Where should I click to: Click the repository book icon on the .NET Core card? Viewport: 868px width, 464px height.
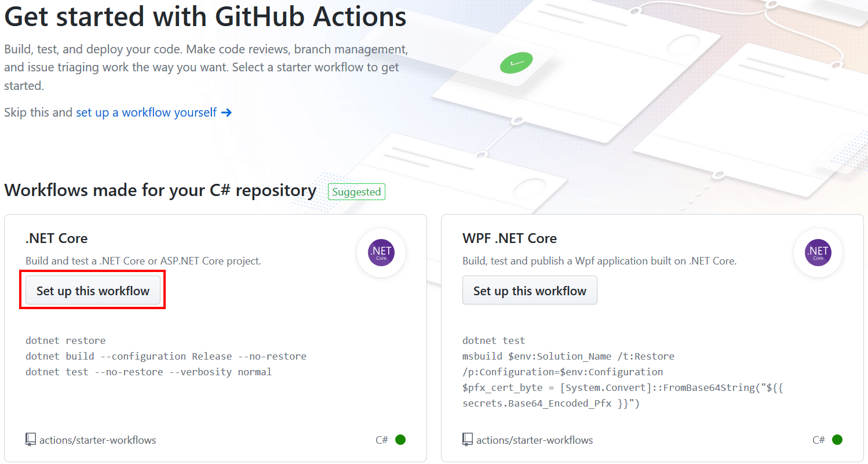[x=31, y=440]
